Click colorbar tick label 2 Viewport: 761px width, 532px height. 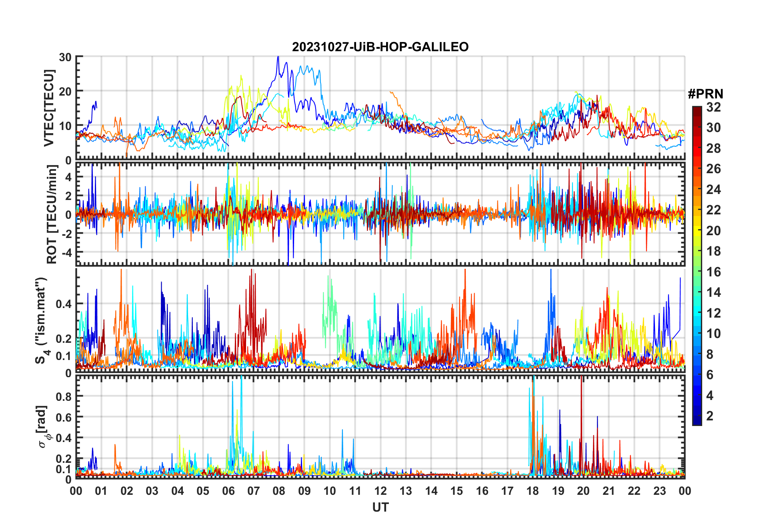tap(710, 416)
